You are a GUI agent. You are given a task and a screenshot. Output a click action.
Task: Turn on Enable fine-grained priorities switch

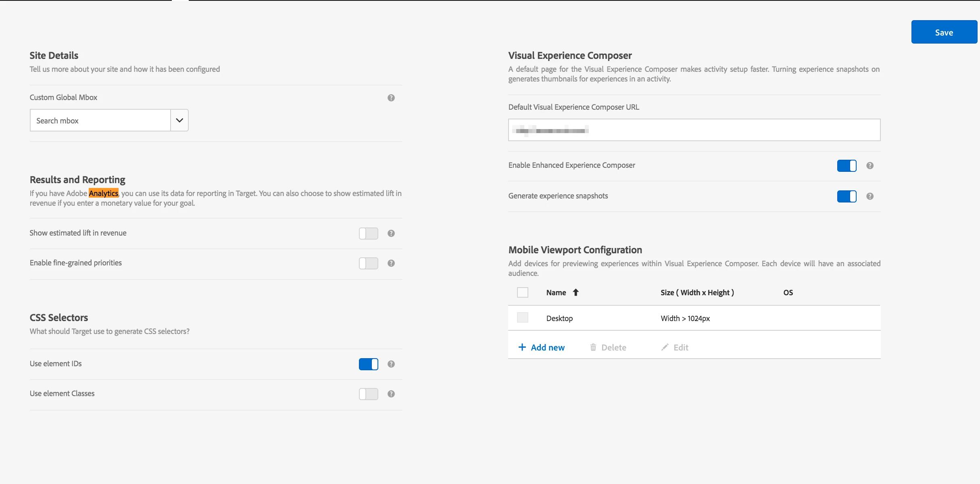[368, 263]
